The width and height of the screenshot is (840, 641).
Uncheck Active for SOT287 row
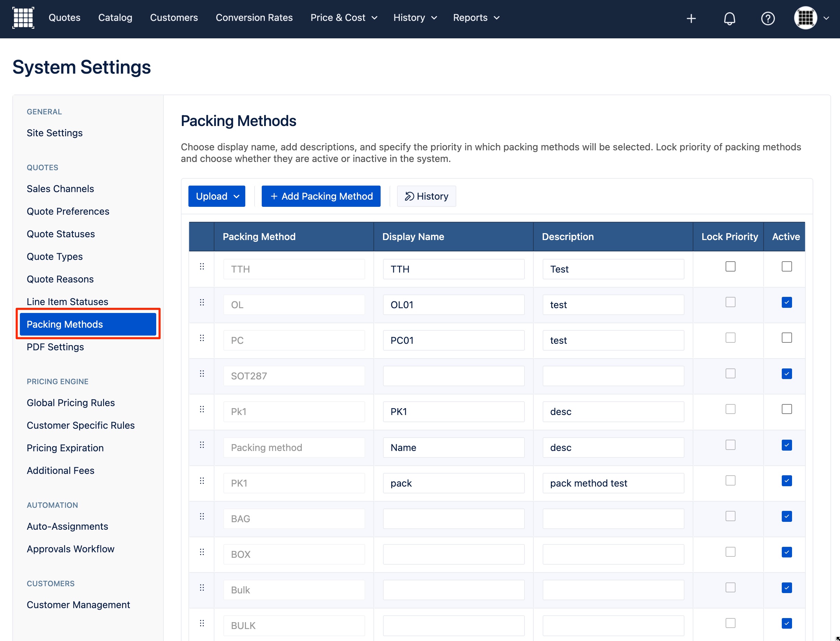[787, 374]
